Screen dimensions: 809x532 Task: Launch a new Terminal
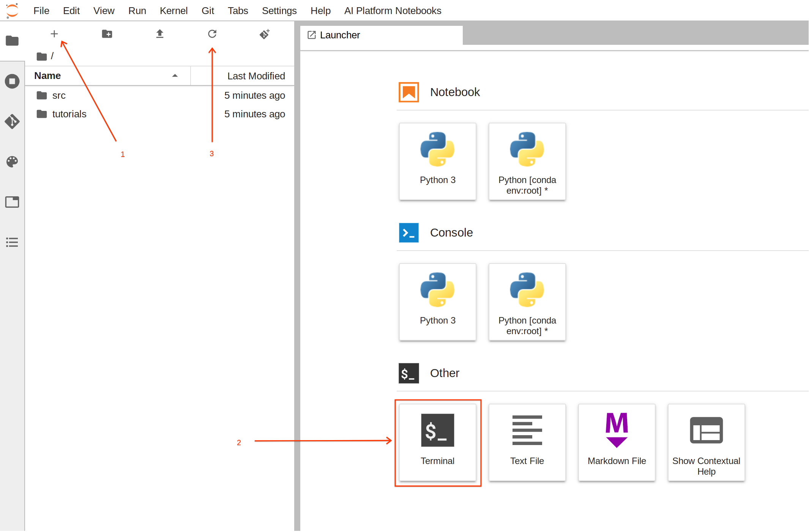[x=438, y=442]
